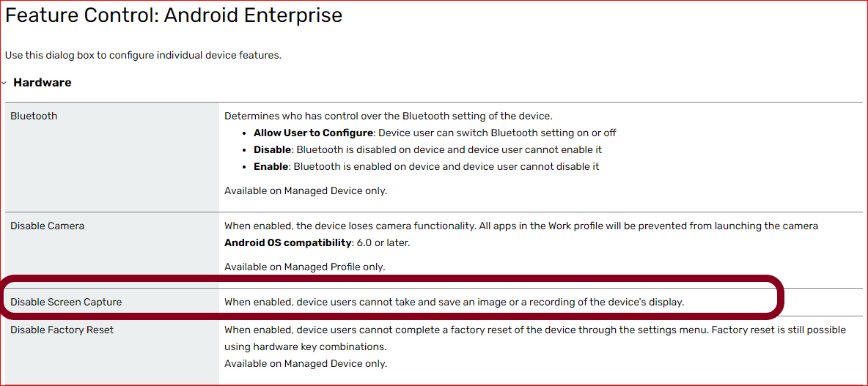Select the Disable Camera feature cell

(x=48, y=226)
